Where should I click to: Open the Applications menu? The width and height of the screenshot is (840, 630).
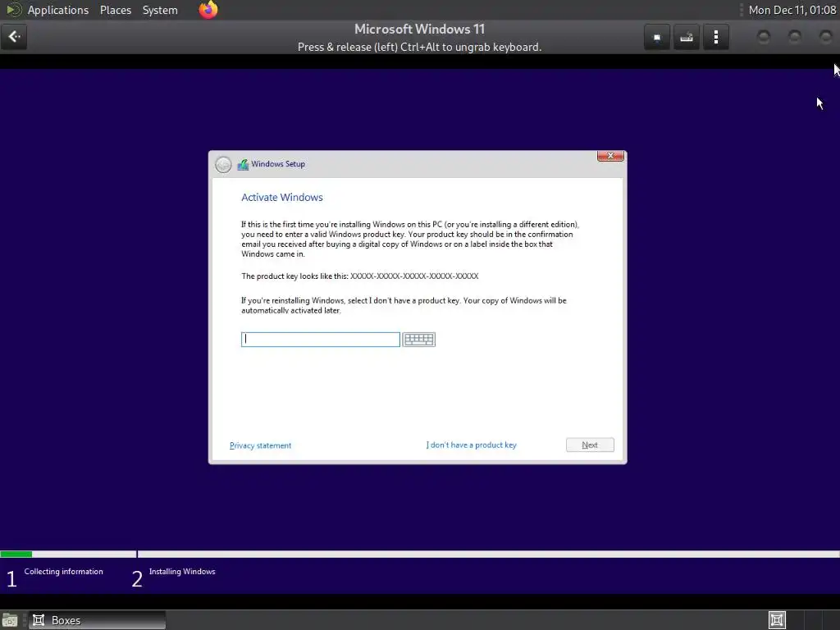[58, 10]
